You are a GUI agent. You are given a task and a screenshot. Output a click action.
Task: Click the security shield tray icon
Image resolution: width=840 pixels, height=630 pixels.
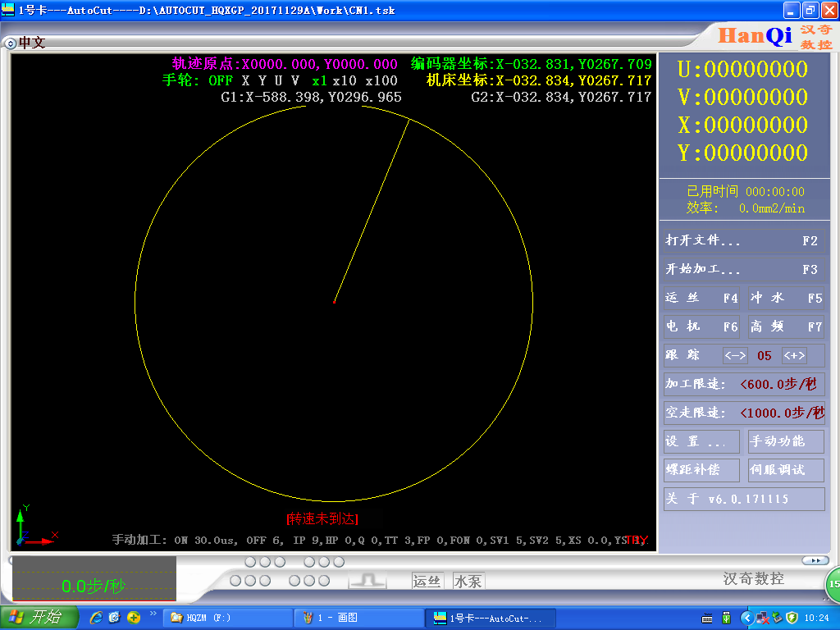[792, 617]
